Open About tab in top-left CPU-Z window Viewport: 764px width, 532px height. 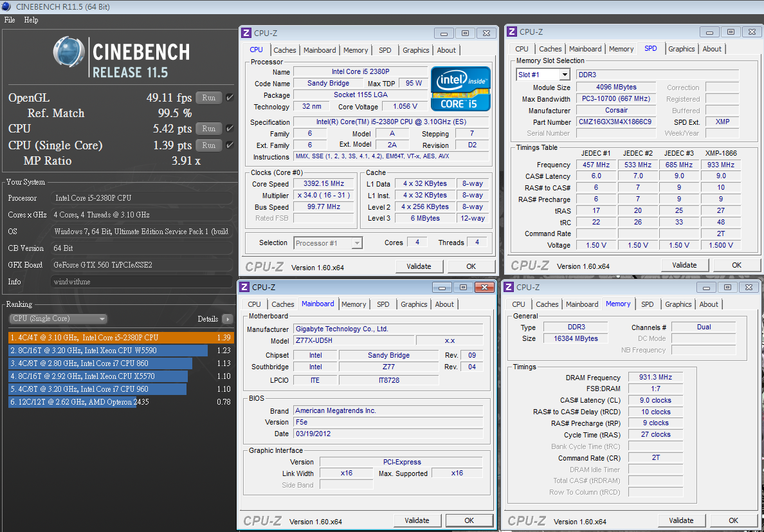[446, 50]
